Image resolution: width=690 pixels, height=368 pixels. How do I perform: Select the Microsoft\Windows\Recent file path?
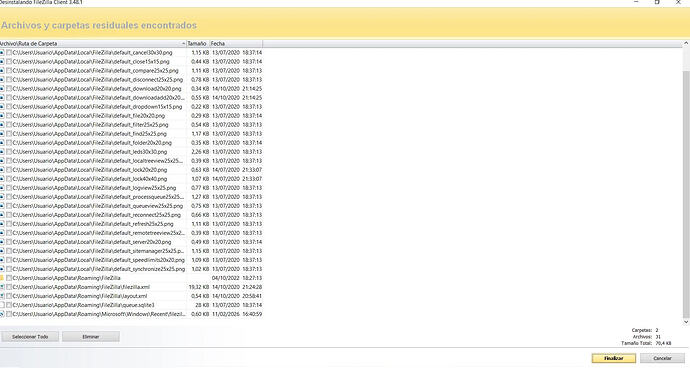(99, 314)
